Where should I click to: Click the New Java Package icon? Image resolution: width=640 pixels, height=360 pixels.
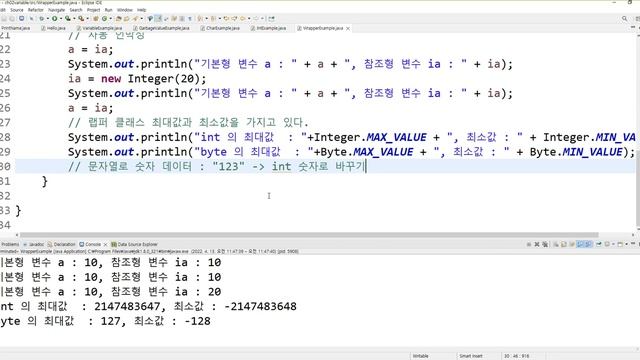95,18
